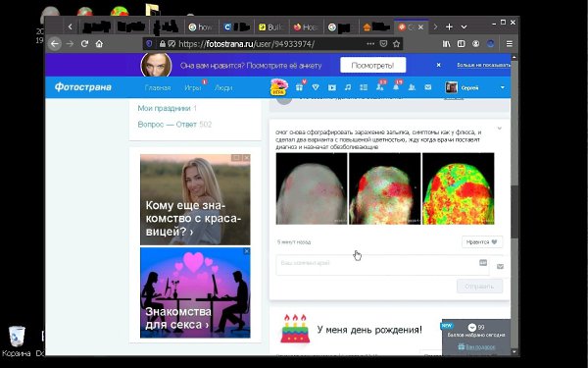The image size is (588, 368).
Task: Open the page actions three-dots menu
Action: click(x=370, y=44)
